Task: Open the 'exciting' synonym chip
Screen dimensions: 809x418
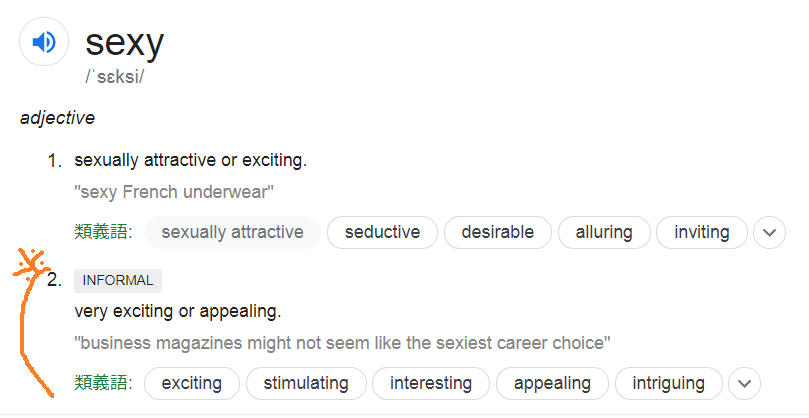Action: pyautogui.click(x=192, y=383)
